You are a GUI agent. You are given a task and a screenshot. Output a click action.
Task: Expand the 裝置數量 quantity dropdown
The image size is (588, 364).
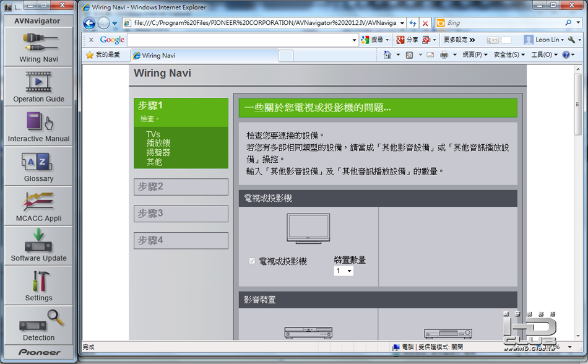(344, 271)
